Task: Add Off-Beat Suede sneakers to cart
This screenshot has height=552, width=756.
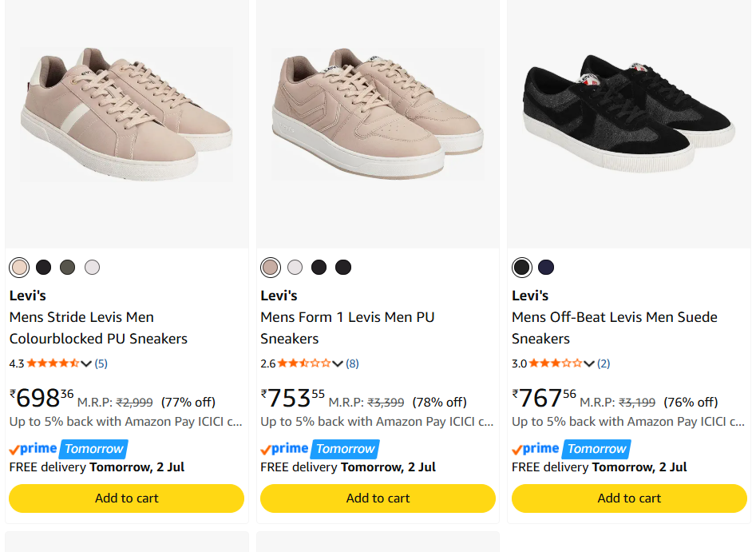Action: point(629,498)
